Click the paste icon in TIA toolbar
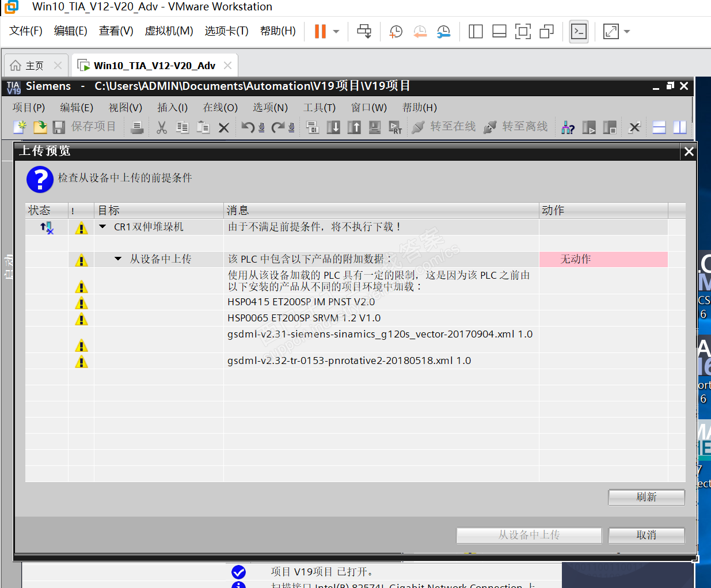711x588 pixels. pyautogui.click(x=203, y=127)
